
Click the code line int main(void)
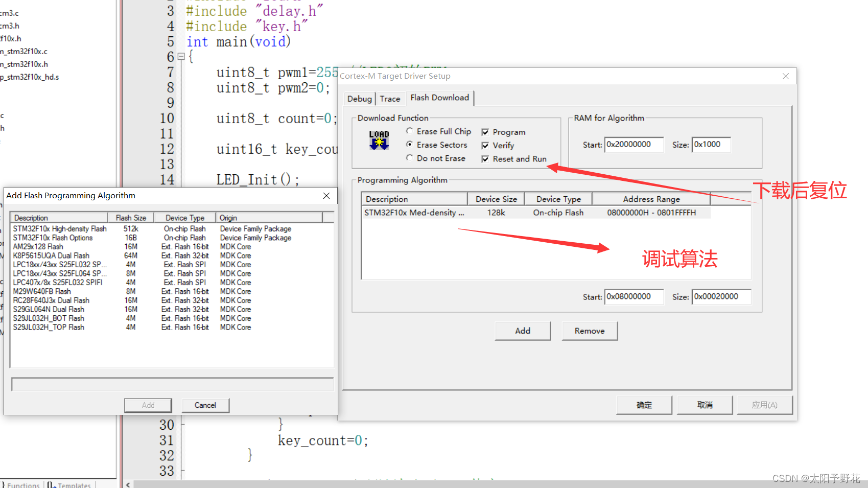coord(239,42)
